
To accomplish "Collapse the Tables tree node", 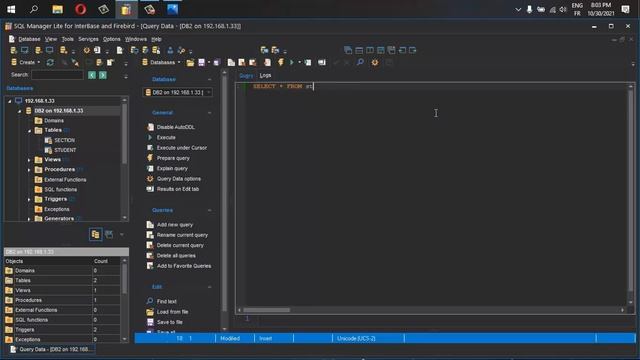I will click(x=29, y=131).
